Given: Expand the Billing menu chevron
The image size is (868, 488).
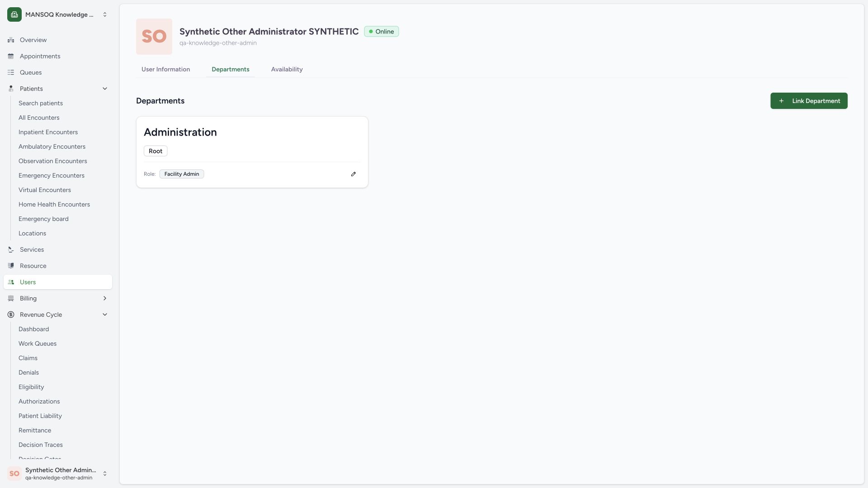Looking at the screenshot, I should point(105,299).
